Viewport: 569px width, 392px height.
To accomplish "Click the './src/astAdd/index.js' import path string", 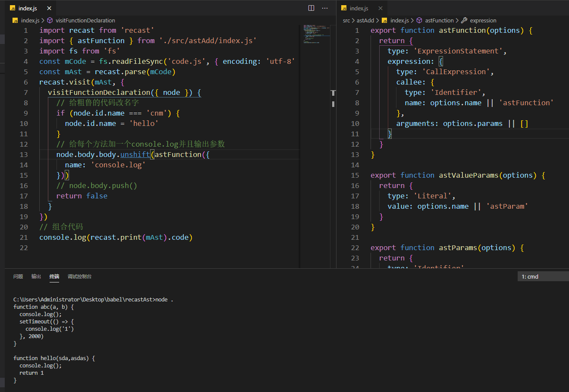I will click(208, 41).
